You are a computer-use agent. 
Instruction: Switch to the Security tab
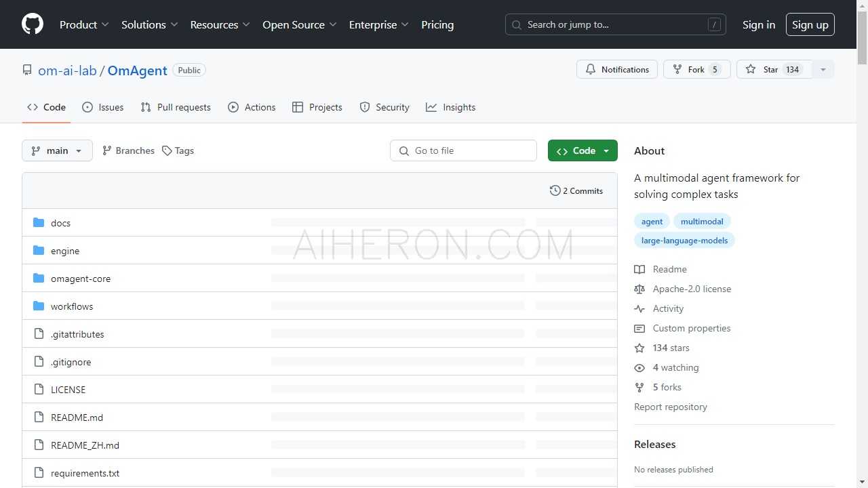(384, 107)
